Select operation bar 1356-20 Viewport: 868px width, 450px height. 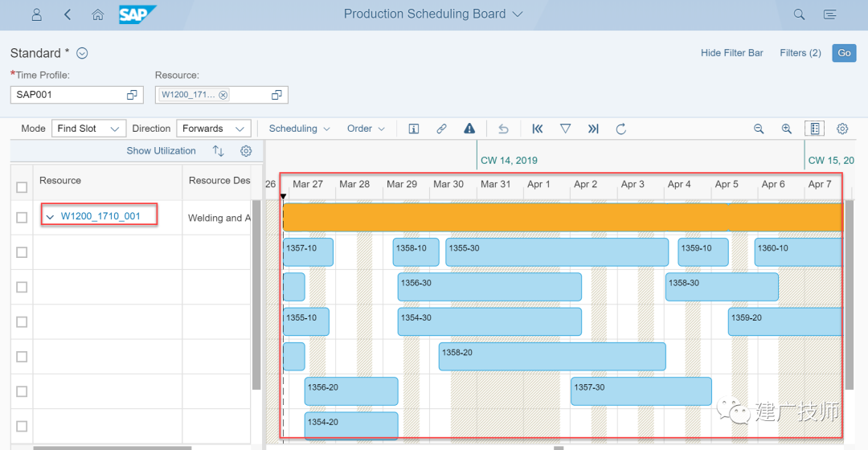tap(351, 391)
